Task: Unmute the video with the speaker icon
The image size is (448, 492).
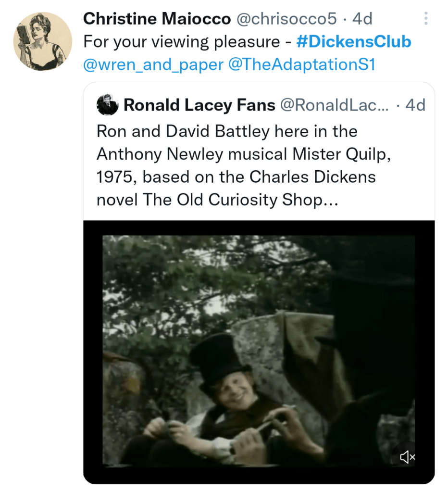Action: pyautogui.click(x=408, y=457)
